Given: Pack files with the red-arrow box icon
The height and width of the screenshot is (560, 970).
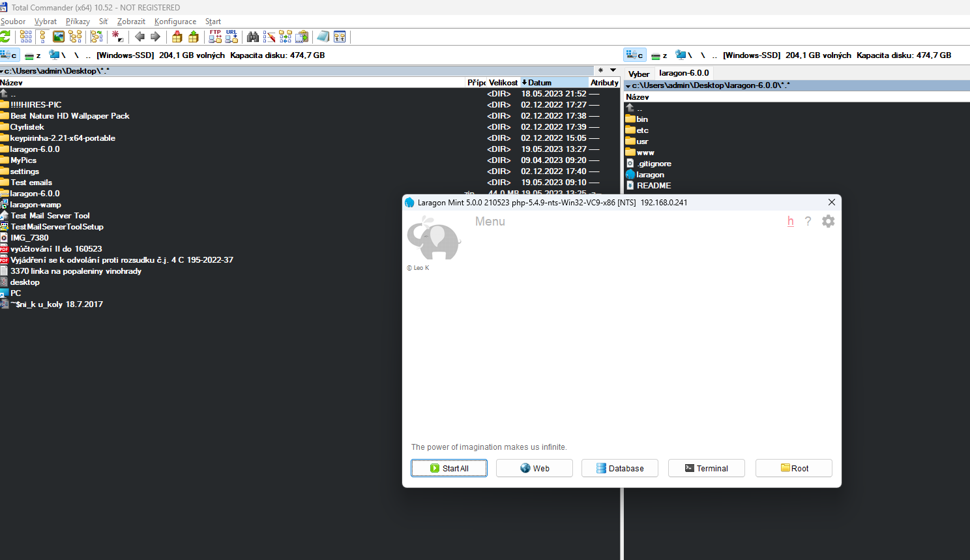Looking at the screenshot, I should point(177,37).
